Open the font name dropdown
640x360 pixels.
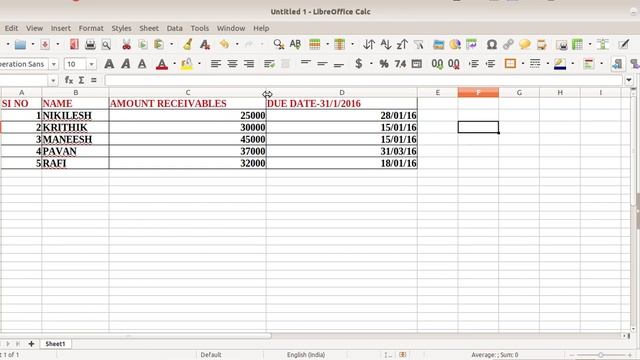tap(53, 64)
